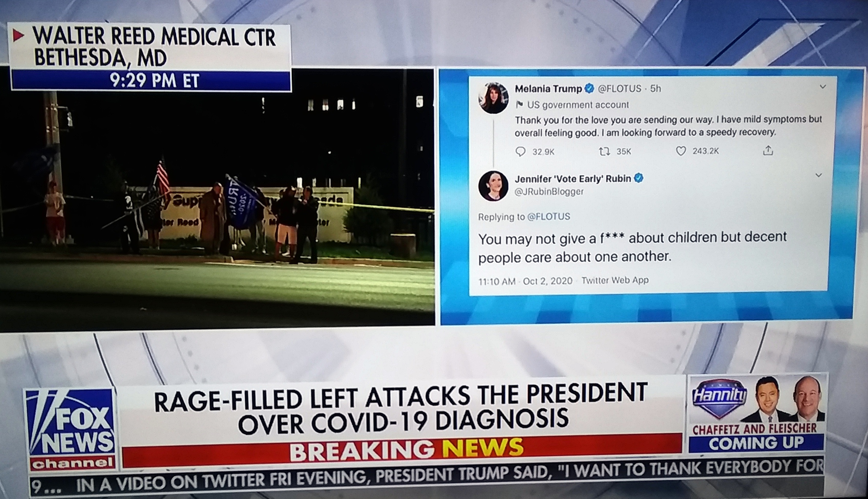The image size is (868, 499).
Task: Click the reply icon under Melania's tweet
Action: [x=520, y=152]
